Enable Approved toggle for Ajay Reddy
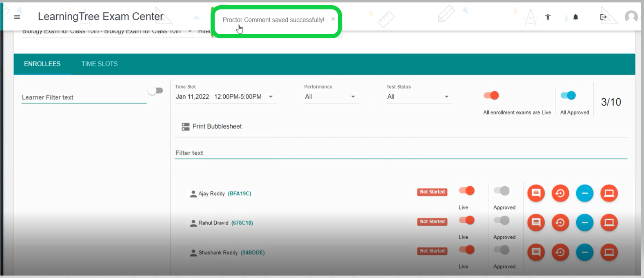This screenshot has height=278, width=644. pos(502,191)
